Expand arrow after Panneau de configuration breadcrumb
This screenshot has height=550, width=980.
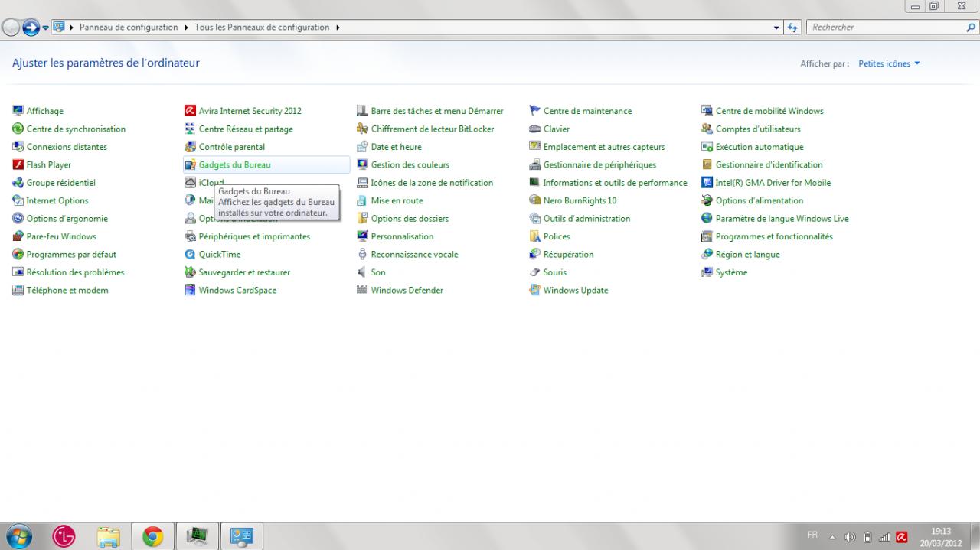(186, 28)
